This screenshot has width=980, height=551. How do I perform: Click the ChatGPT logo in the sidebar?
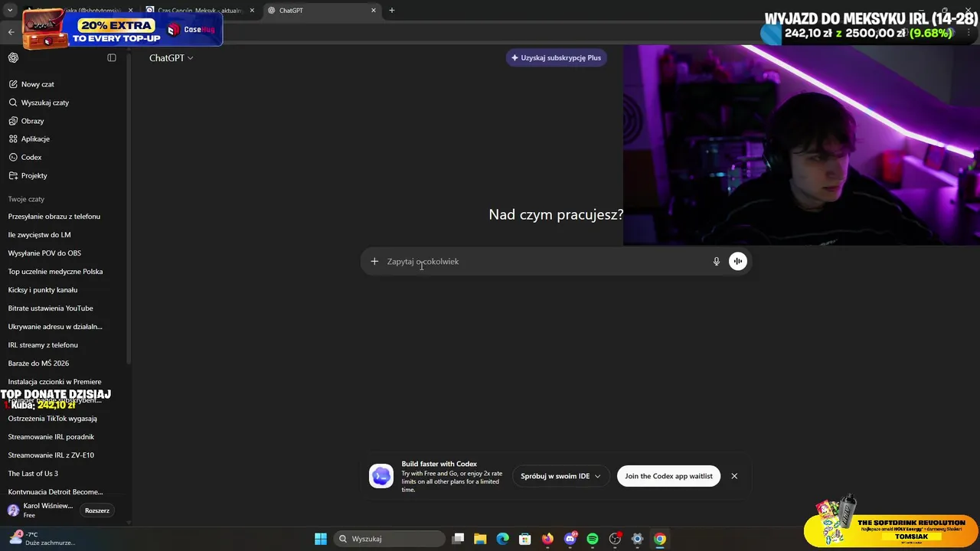pos(13,57)
